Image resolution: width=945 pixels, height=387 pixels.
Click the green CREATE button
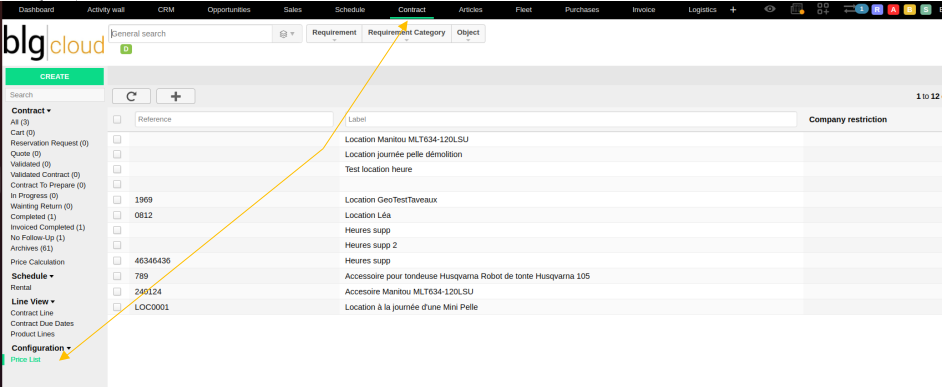coord(54,77)
